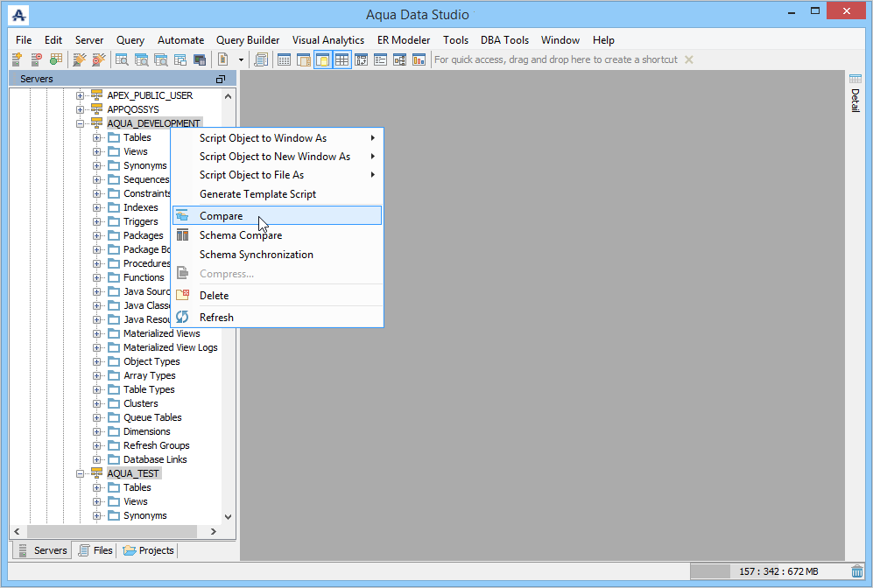
Task: Click the horizontal scrollbar right arrow
Action: tap(214, 532)
